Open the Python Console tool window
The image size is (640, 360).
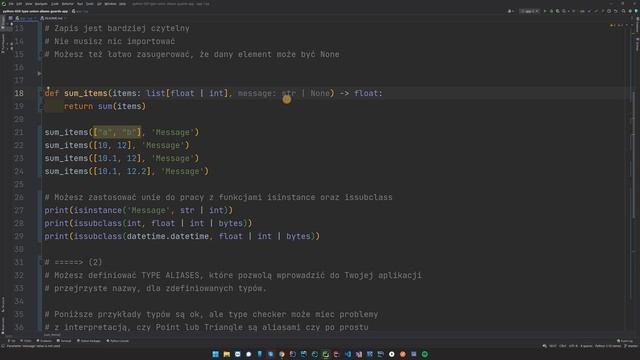pos(118,341)
